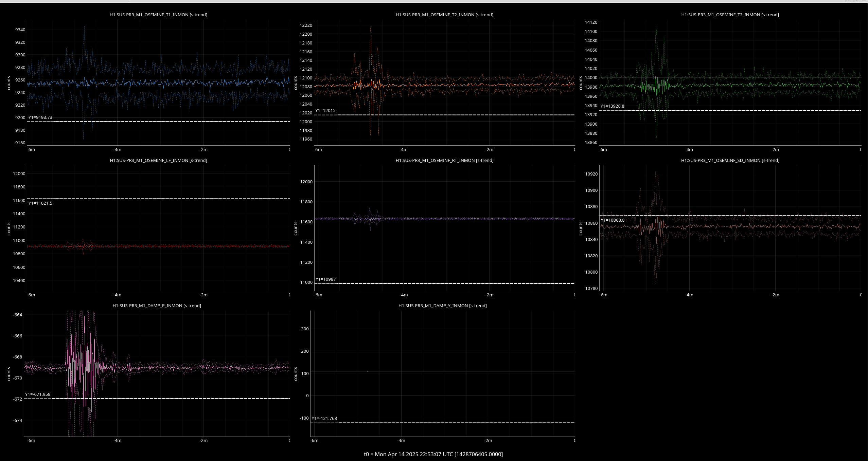Click the 12220 tick on T2 plot axis

(306, 25)
